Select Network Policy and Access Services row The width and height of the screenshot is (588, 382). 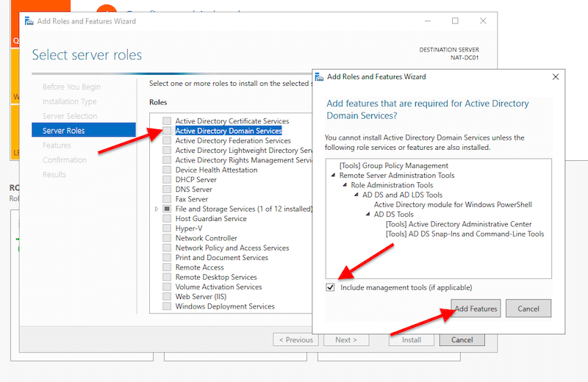[232, 248]
